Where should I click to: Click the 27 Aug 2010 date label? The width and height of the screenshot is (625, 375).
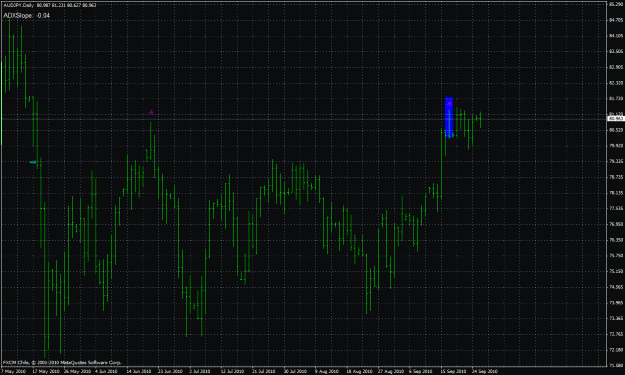(x=391, y=371)
